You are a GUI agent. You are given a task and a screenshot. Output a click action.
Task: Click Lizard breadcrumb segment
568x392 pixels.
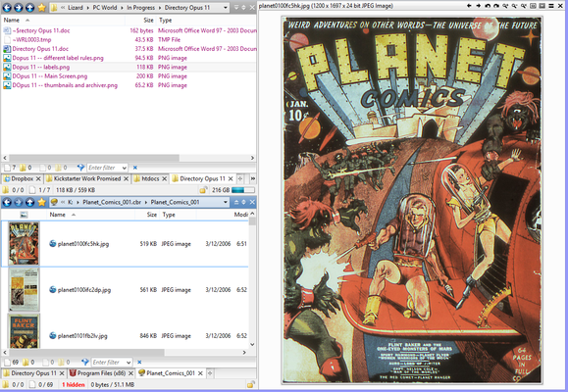[x=76, y=8]
